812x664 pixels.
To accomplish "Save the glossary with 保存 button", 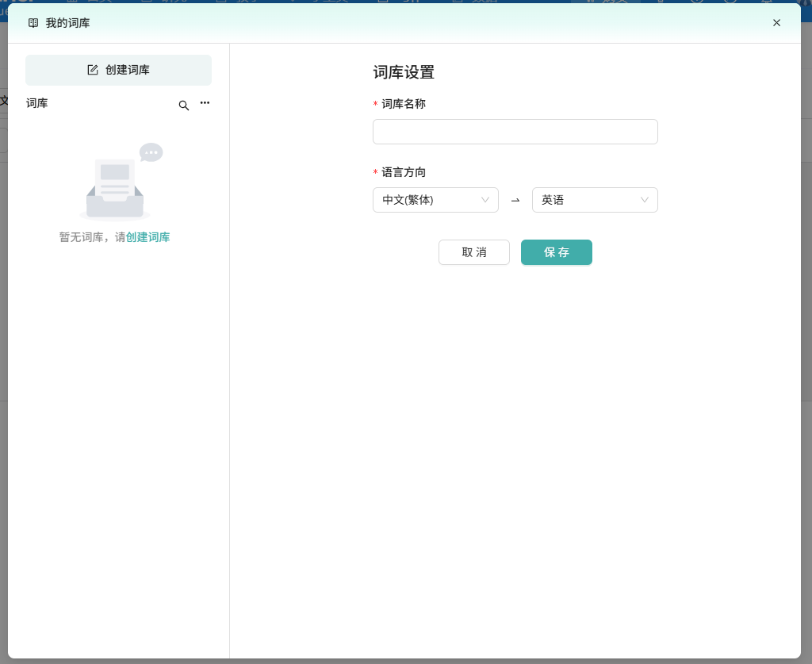I will [x=556, y=252].
